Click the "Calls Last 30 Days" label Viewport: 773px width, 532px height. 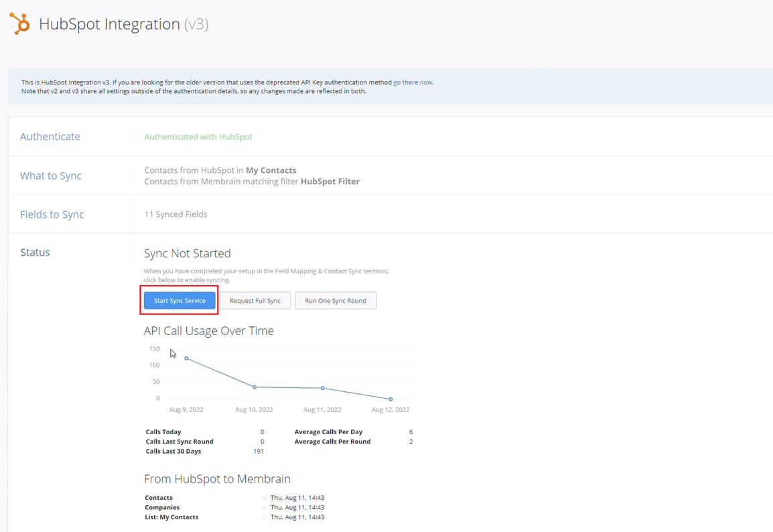tap(173, 451)
